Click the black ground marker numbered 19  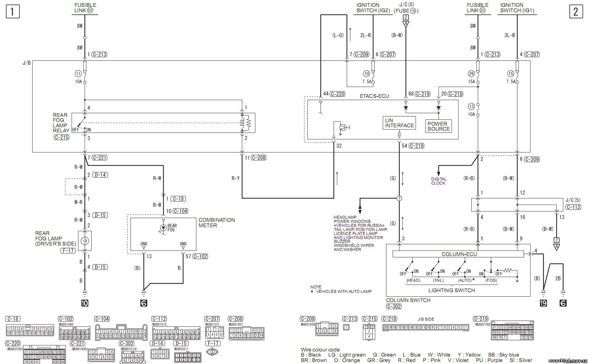[543, 303]
